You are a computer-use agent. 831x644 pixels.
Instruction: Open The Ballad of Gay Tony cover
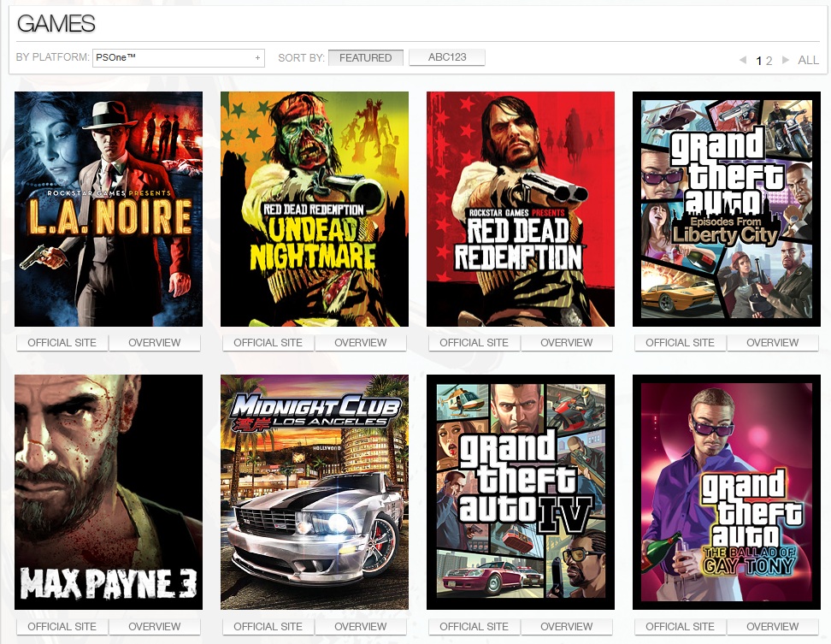[x=727, y=492]
